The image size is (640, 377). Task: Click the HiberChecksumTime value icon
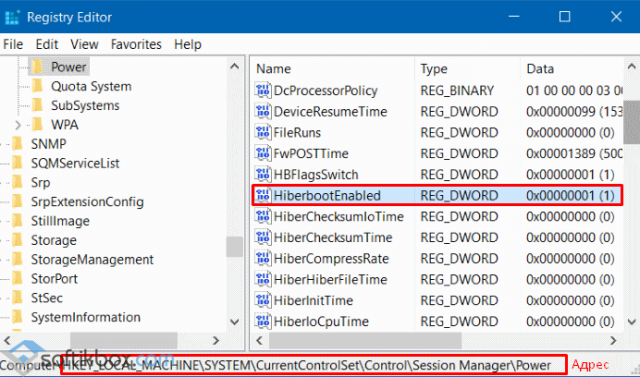coord(262,237)
